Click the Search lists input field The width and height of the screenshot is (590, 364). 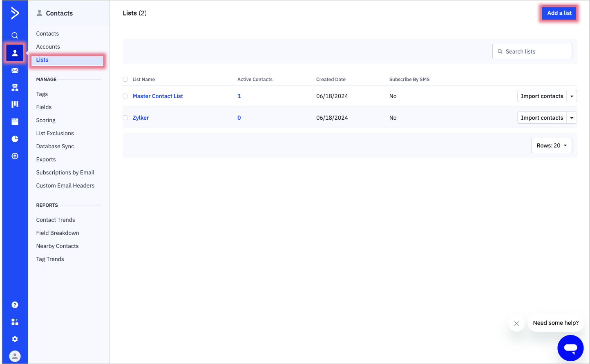(x=532, y=51)
